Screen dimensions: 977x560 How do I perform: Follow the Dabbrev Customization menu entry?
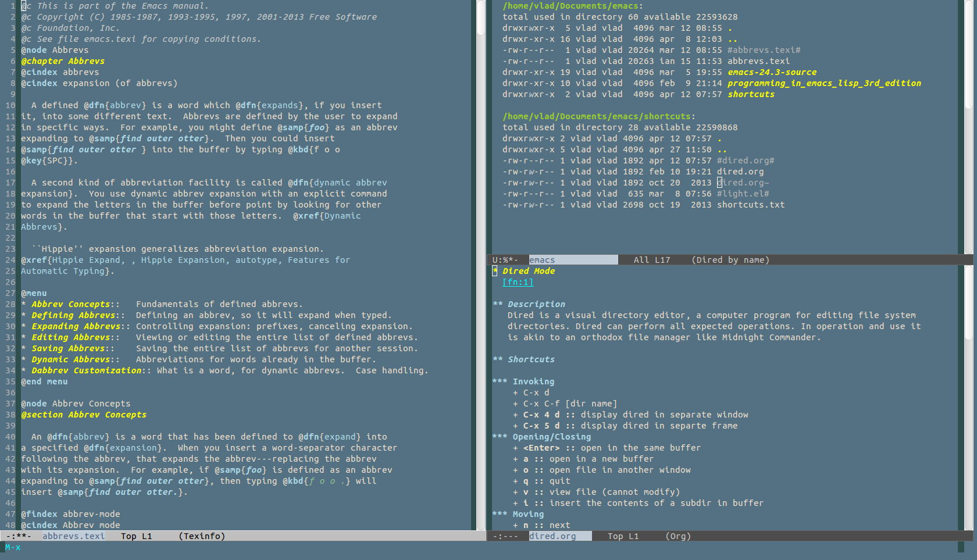pos(86,370)
